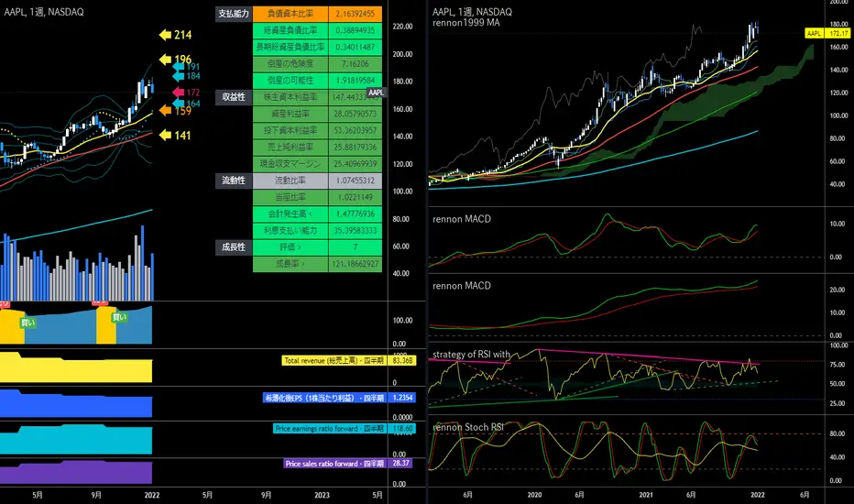Click the gray '流動比率' cell
Viewport: 854px width, 504px height.
290,181
